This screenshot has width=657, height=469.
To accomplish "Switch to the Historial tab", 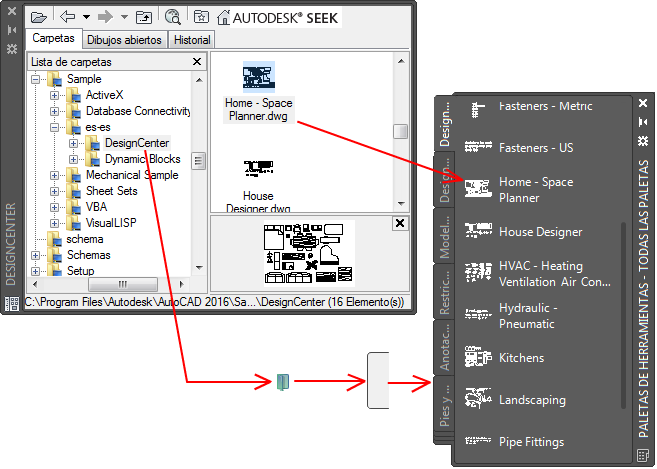I will [x=192, y=40].
